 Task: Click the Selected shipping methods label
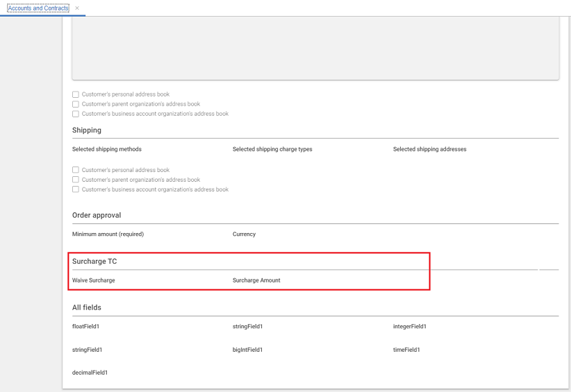click(107, 149)
